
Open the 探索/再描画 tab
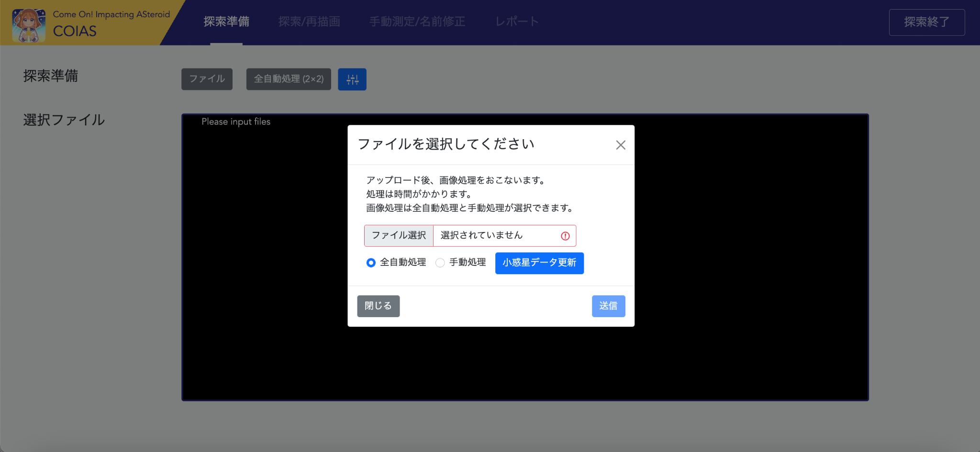click(309, 22)
